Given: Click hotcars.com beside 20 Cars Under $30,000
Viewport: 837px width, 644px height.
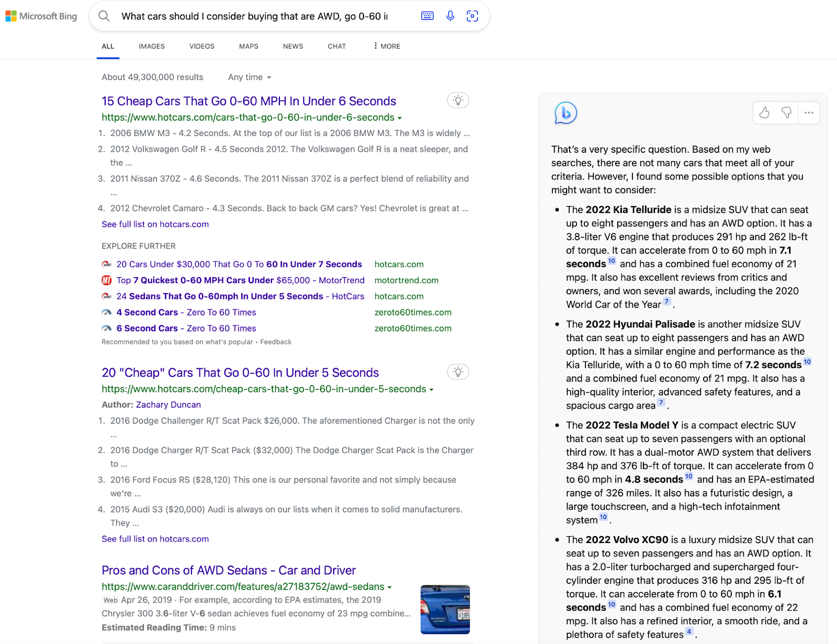Looking at the screenshot, I should click(x=399, y=264).
